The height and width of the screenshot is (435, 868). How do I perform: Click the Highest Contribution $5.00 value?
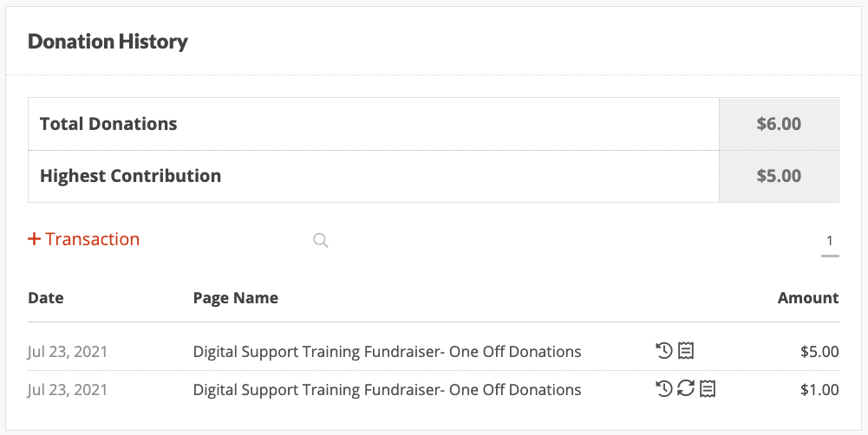tap(779, 176)
